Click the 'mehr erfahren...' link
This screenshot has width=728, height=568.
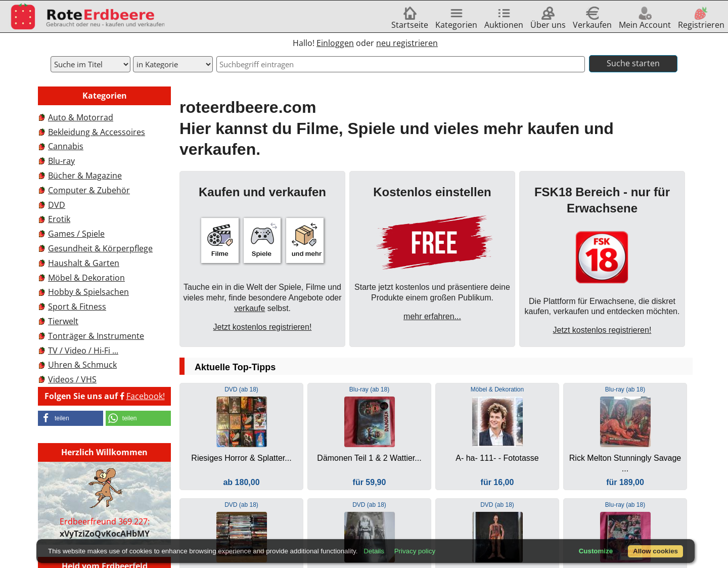click(x=432, y=317)
